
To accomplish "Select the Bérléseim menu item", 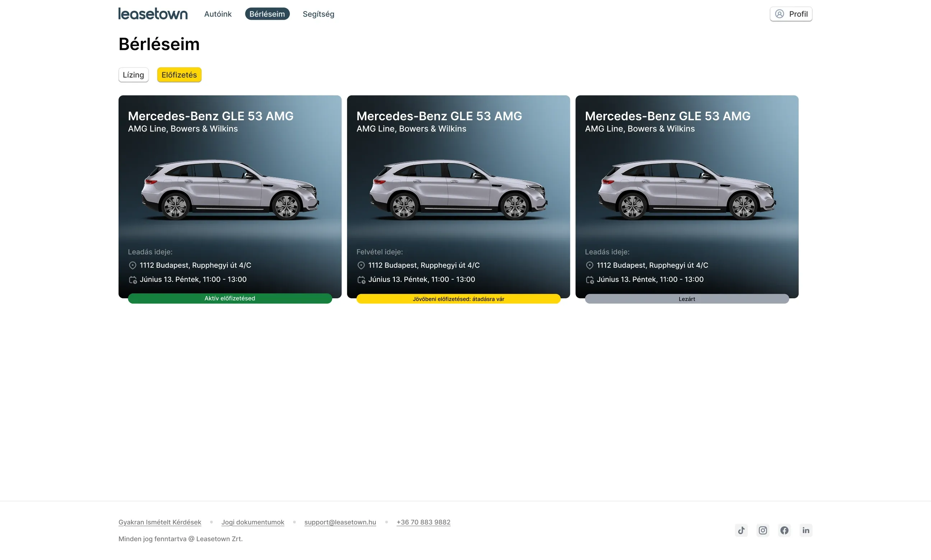I will tap(267, 14).
